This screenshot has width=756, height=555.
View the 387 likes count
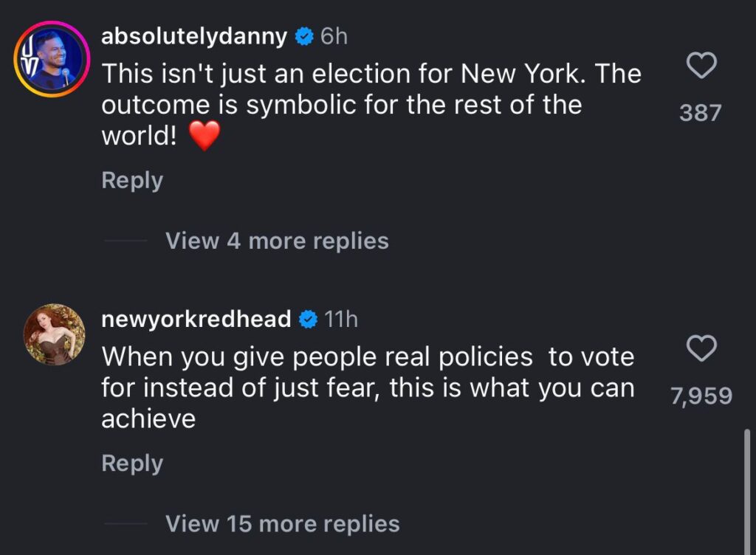pyautogui.click(x=700, y=113)
